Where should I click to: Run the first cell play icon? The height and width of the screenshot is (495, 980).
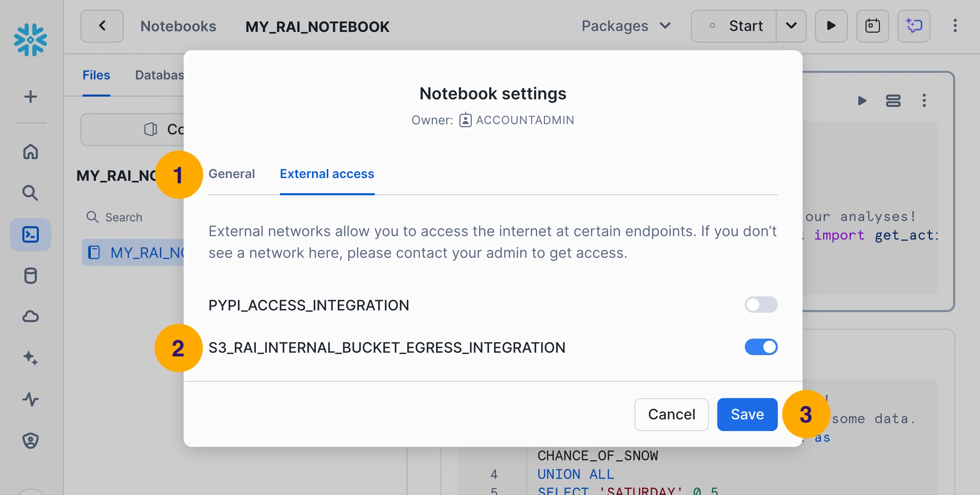[862, 101]
